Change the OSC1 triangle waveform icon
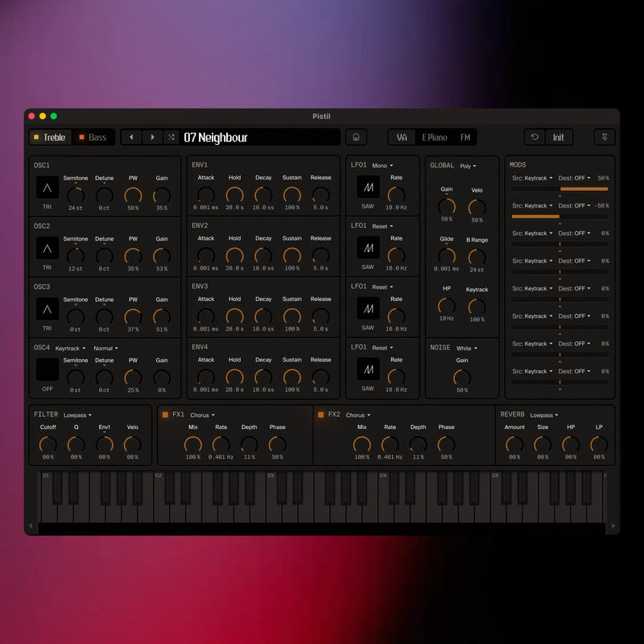 pyautogui.click(x=47, y=188)
